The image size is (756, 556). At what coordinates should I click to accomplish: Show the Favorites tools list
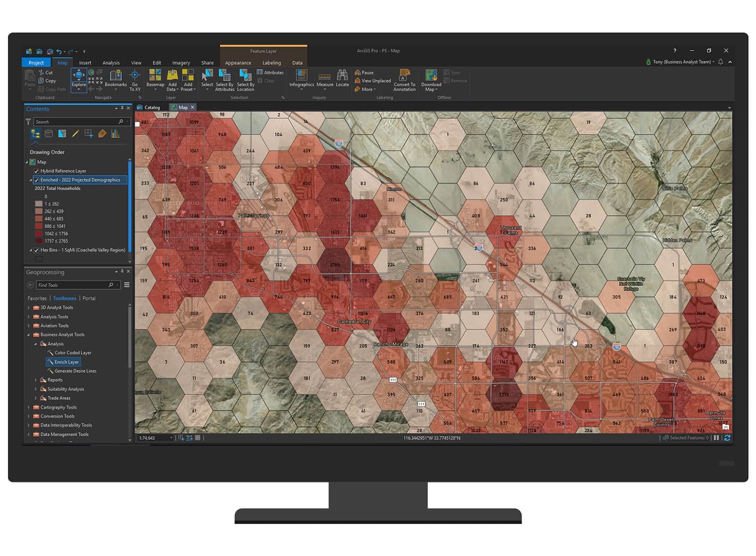[x=37, y=298]
